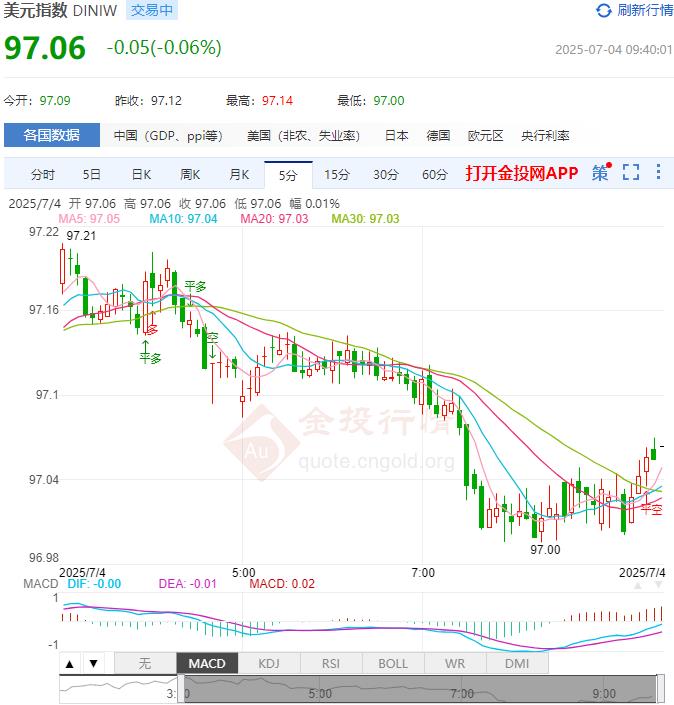Click 刷新行情 refresh text
The width and height of the screenshot is (674, 705).
click(645, 10)
